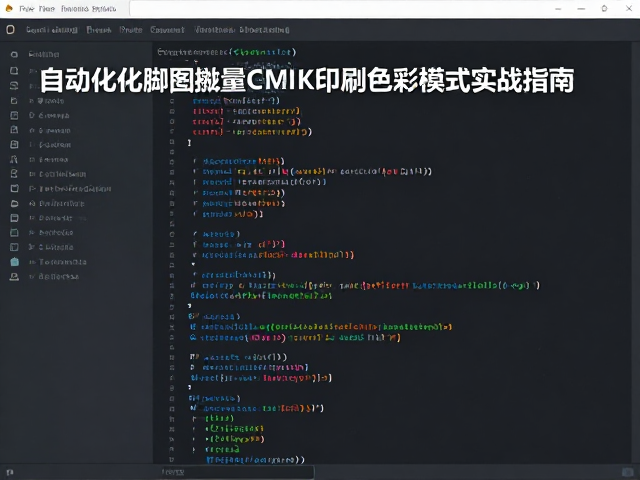Image resolution: width=640 pixels, height=480 pixels.
Task: Click the circle icon atop the left sidebar
Action: [14, 54]
